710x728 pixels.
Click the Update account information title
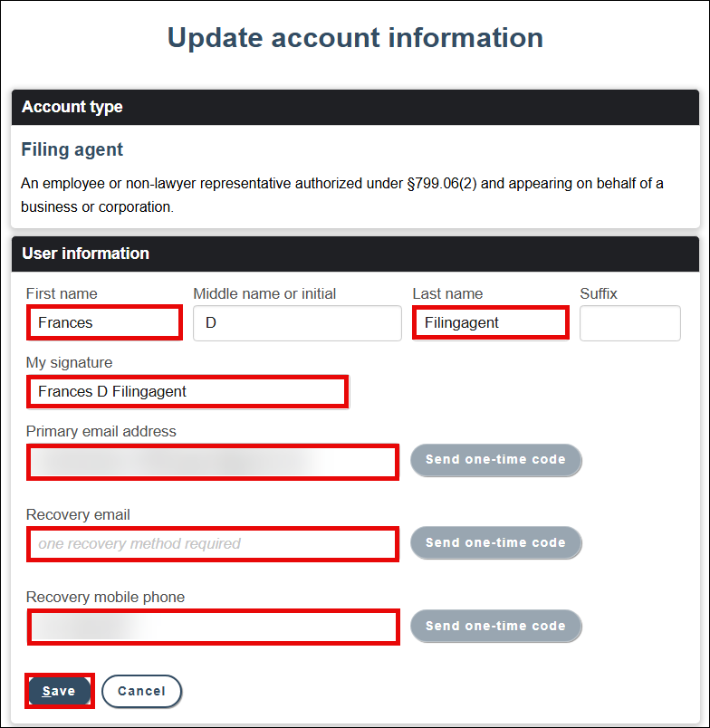(354, 37)
